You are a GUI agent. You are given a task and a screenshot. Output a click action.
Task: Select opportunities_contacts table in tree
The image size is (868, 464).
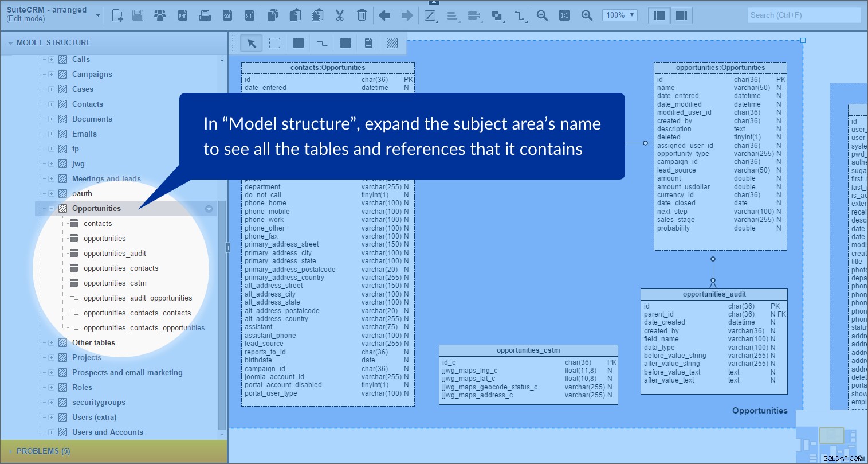tap(121, 268)
